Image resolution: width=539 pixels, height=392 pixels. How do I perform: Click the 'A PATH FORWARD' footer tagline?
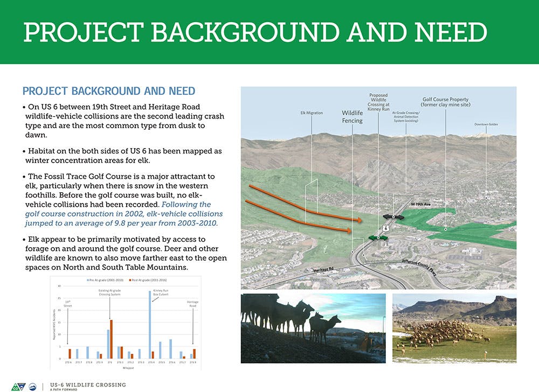click(x=64, y=390)
